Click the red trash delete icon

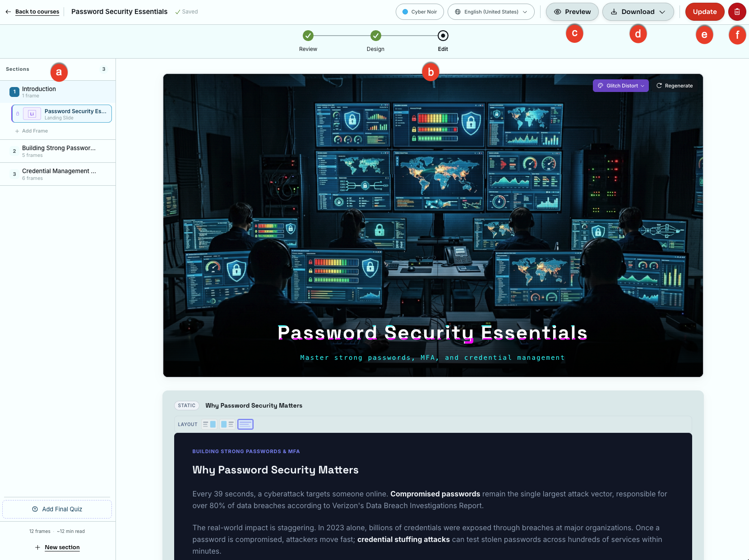737,12
